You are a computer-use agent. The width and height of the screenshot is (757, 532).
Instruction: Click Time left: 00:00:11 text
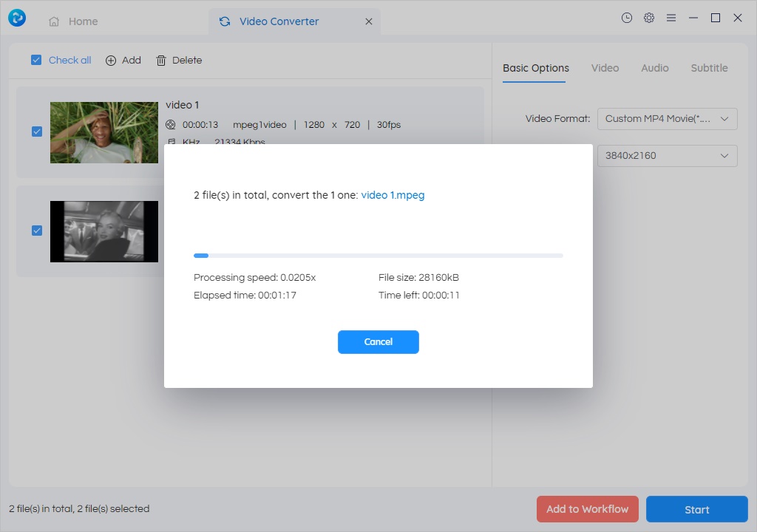click(x=419, y=295)
